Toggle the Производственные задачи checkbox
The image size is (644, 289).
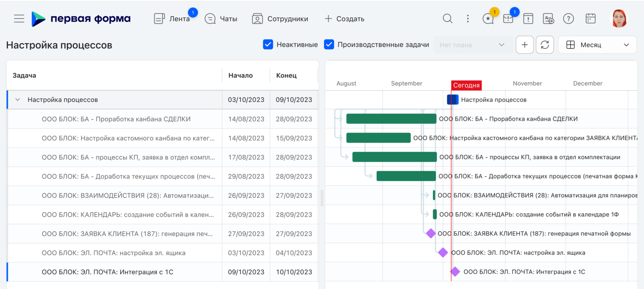click(329, 45)
